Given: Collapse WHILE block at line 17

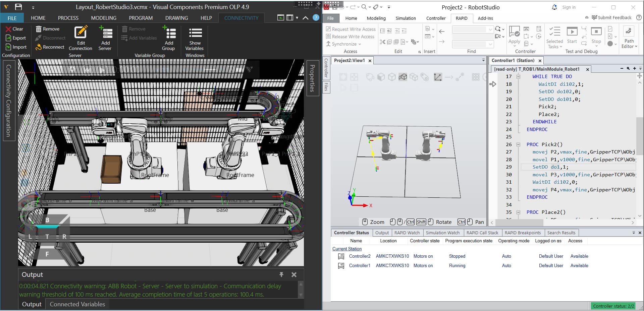Looking at the screenshot, I should pyautogui.click(x=518, y=77).
